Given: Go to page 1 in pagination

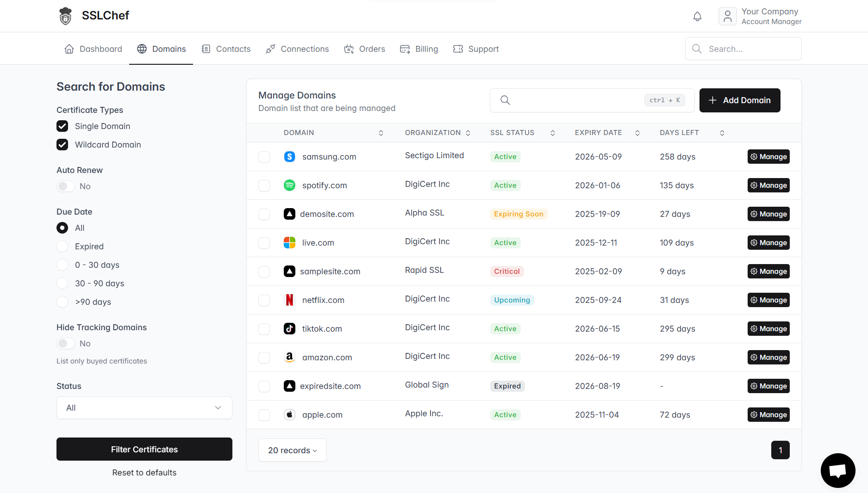Looking at the screenshot, I should (781, 450).
